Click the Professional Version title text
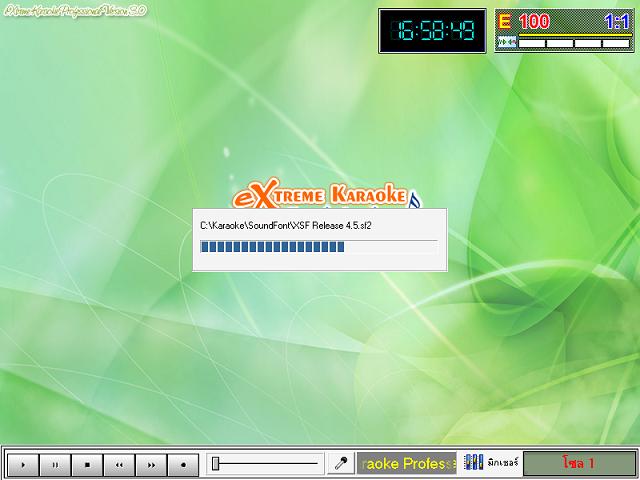 point(75,10)
